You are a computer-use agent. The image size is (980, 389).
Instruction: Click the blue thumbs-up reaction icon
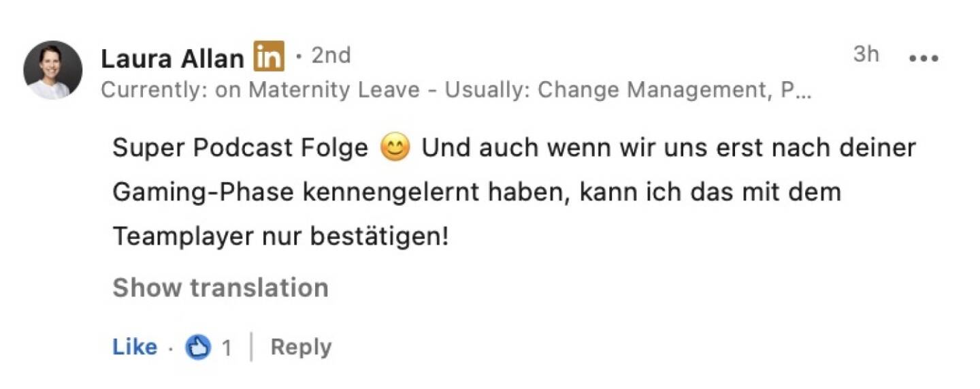198,347
